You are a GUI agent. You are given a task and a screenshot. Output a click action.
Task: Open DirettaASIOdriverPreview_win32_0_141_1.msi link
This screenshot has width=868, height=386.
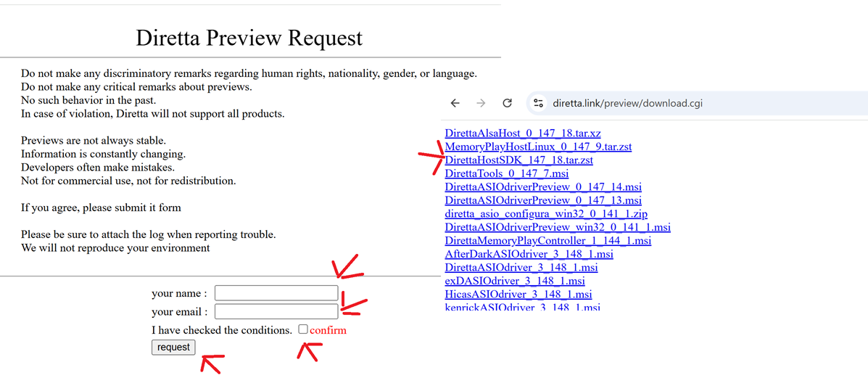pyautogui.click(x=557, y=227)
